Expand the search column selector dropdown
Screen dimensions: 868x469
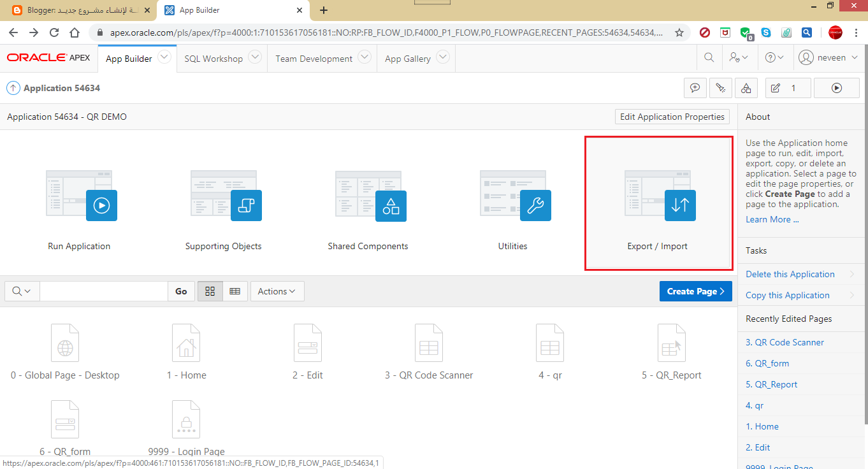point(21,291)
